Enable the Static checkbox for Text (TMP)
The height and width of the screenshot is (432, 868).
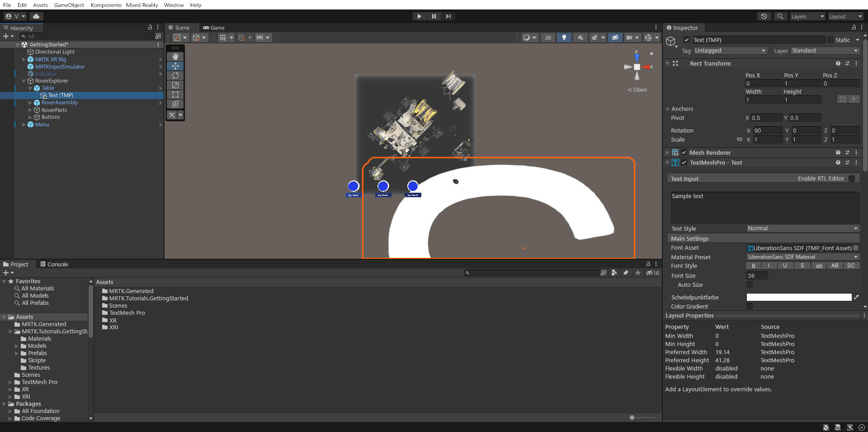831,40
